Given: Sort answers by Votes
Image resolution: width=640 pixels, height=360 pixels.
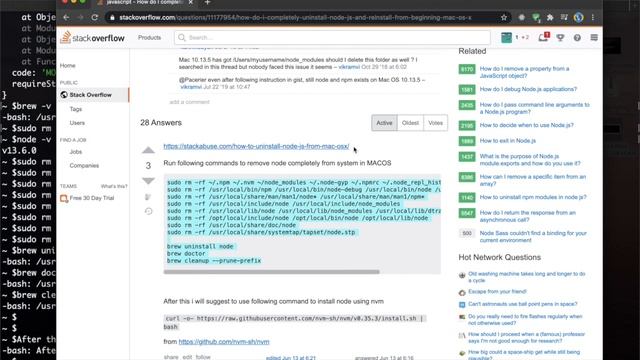Looking at the screenshot, I should (x=436, y=123).
